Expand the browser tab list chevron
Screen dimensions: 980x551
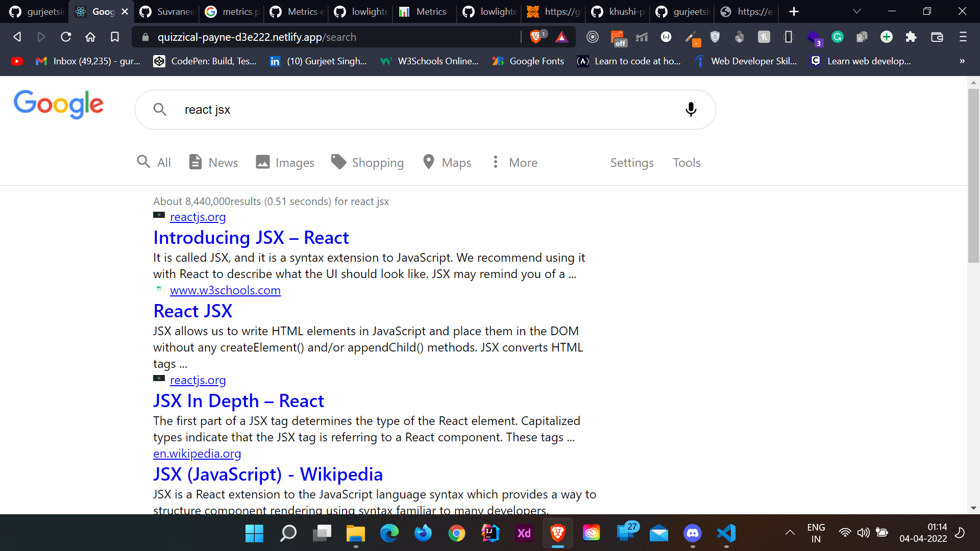[x=857, y=11]
